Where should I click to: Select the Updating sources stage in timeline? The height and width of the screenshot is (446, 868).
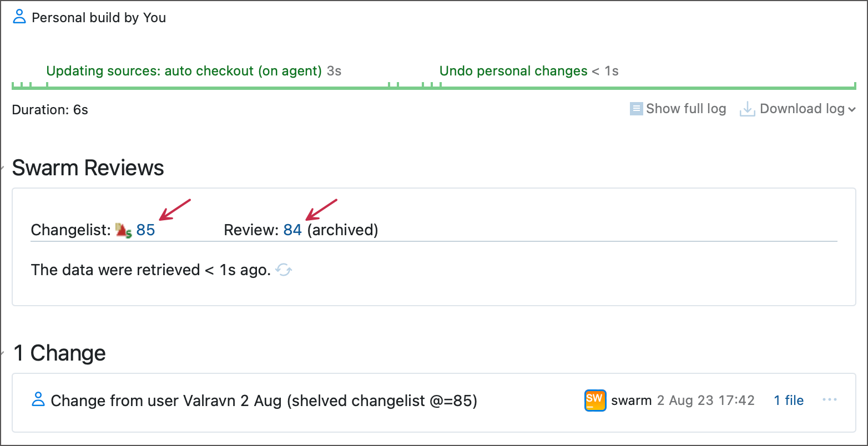click(184, 71)
